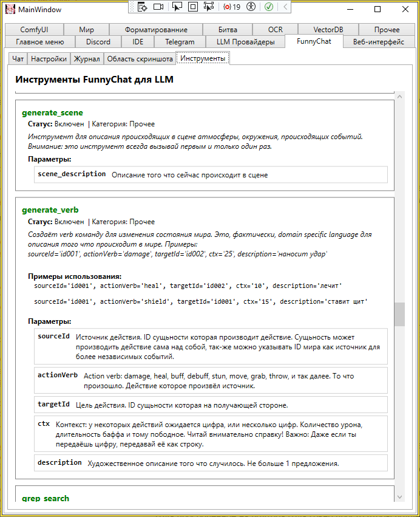Screen dimensions: 420x517
Task: Switch to Область скриншота sub-tab
Action: 140,59
